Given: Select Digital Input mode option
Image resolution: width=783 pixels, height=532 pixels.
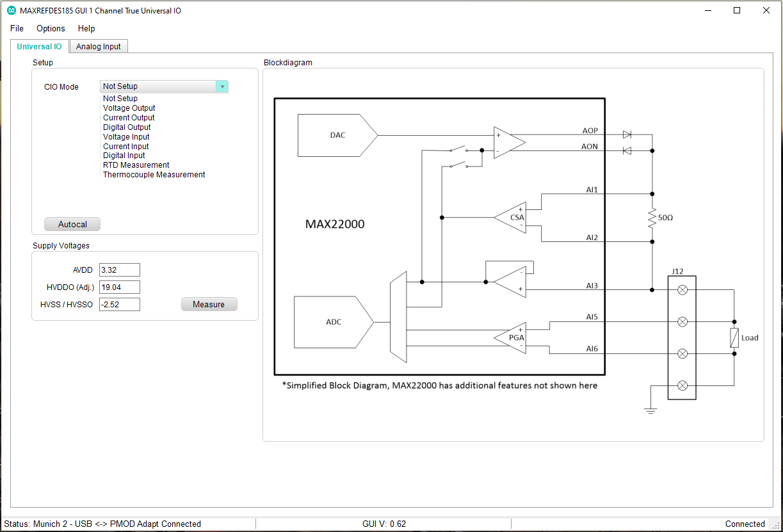Looking at the screenshot, I should click(x=124, y=156).
